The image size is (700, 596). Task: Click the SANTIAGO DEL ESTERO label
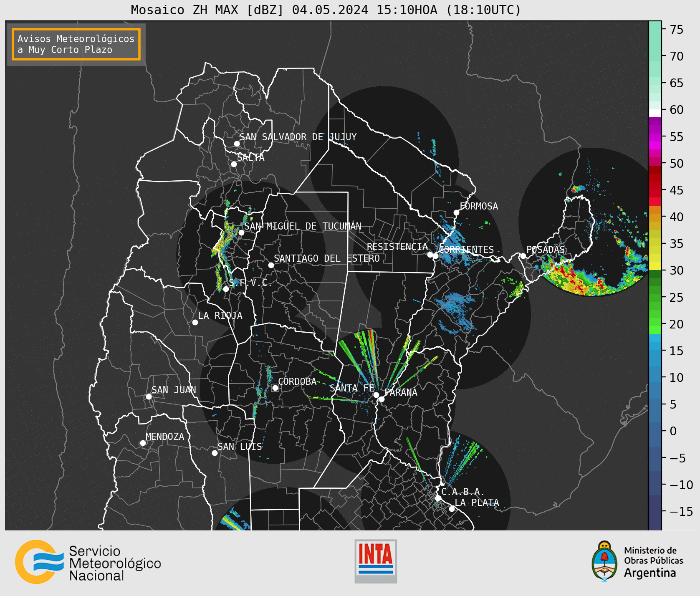point(327,258)
